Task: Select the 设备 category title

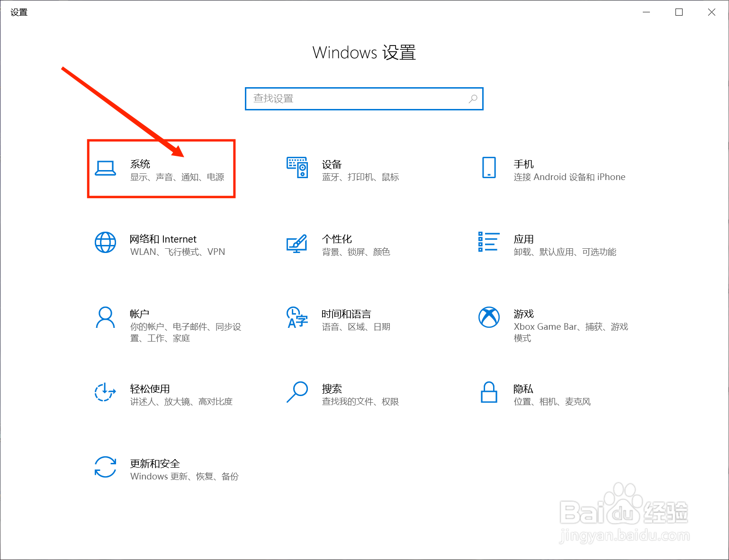Action: (x=332, y=164)
